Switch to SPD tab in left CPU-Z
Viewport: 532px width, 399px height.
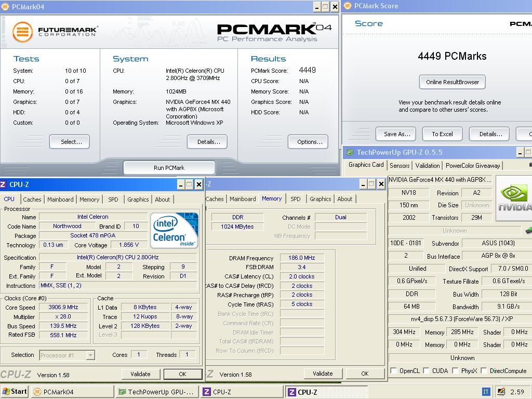113,199
